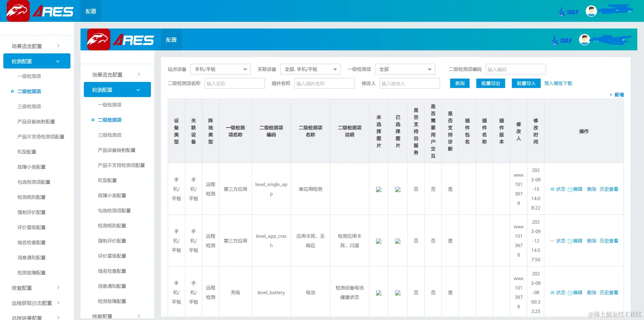644x320 pixels.
Task: Click the 查询 search button
Action: (x=460, y=83)
